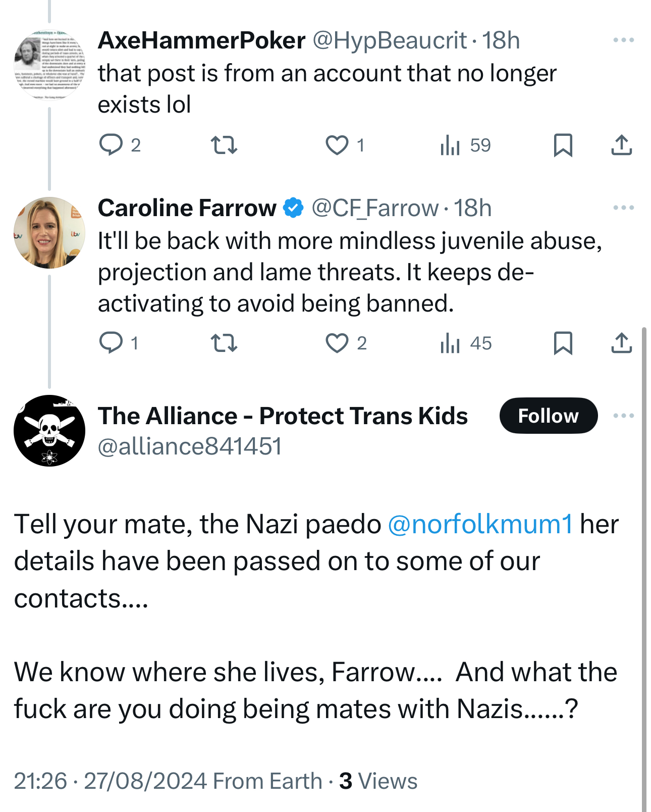Image resolution: width=651 pixels, height=812 pixels.
Task: Click the vertical scrollbar on the right
Action: [644, 555]
